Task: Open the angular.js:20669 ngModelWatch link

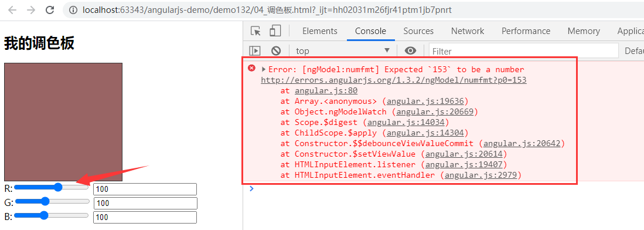Action: click(x=435, y=111)
